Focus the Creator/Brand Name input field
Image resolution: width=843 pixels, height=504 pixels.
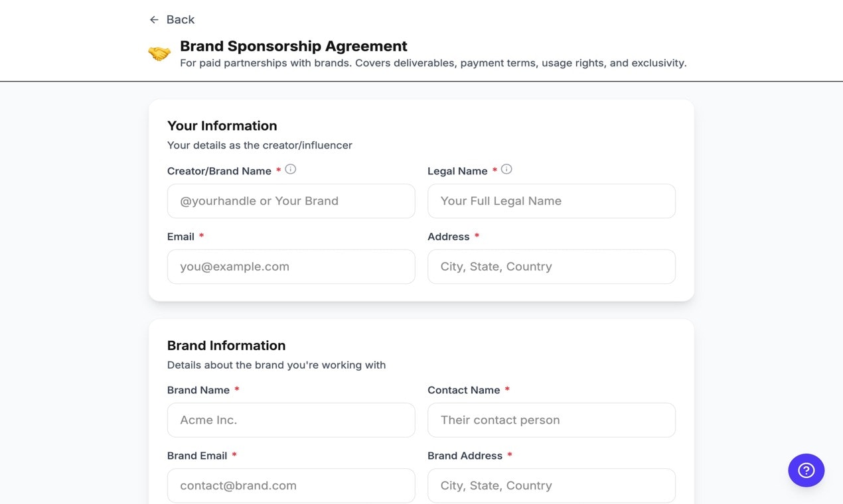(x=291, y=201)
